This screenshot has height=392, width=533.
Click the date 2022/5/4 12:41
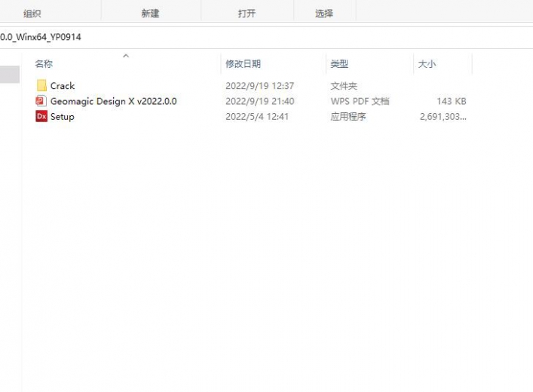(257, 117)
